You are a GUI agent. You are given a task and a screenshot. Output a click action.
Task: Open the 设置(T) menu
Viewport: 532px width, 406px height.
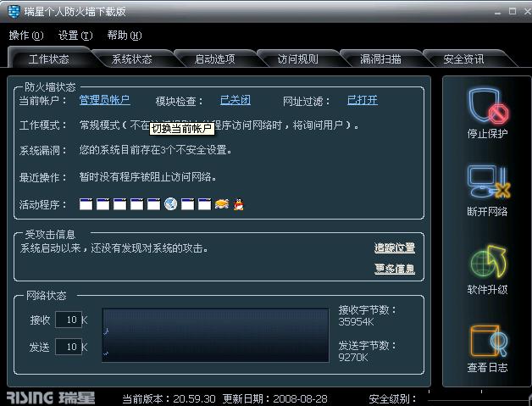tap(75, 36)
